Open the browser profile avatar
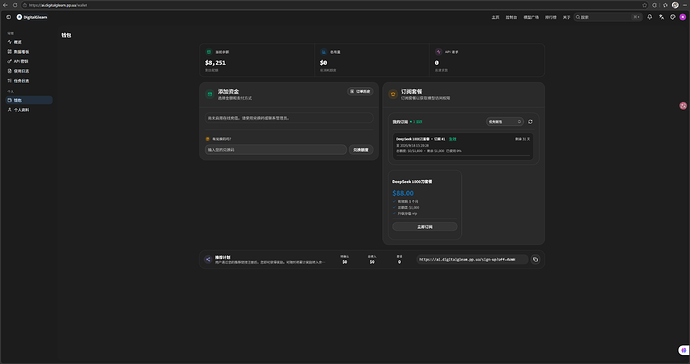Screen dimensions: 690x364 (x=675, y=5)
